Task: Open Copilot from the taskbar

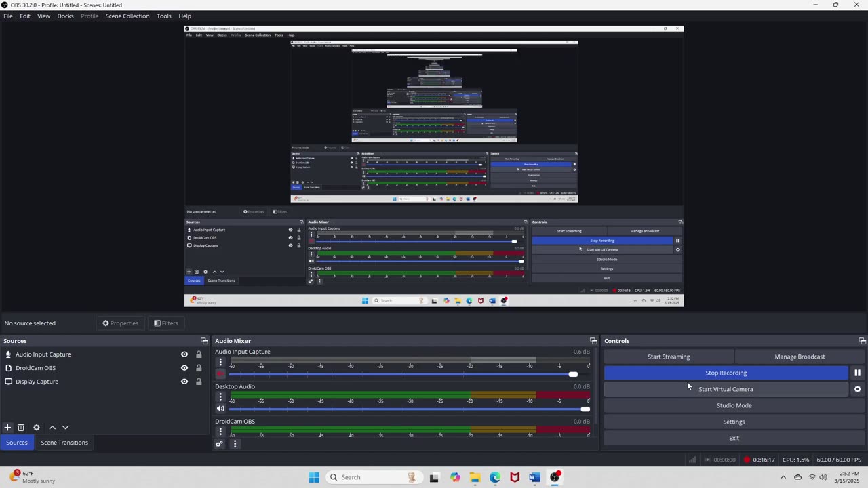Action: (x=454, y=477)
